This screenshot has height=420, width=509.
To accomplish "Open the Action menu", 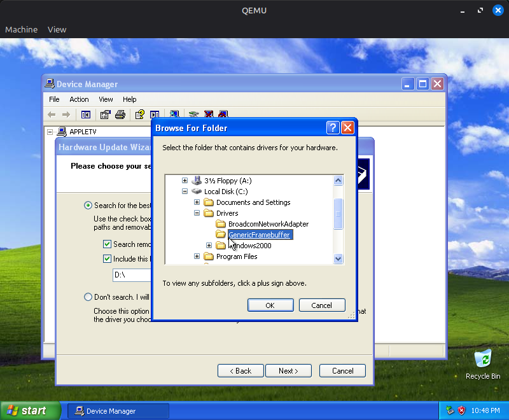I will click(x=79, y=99).
